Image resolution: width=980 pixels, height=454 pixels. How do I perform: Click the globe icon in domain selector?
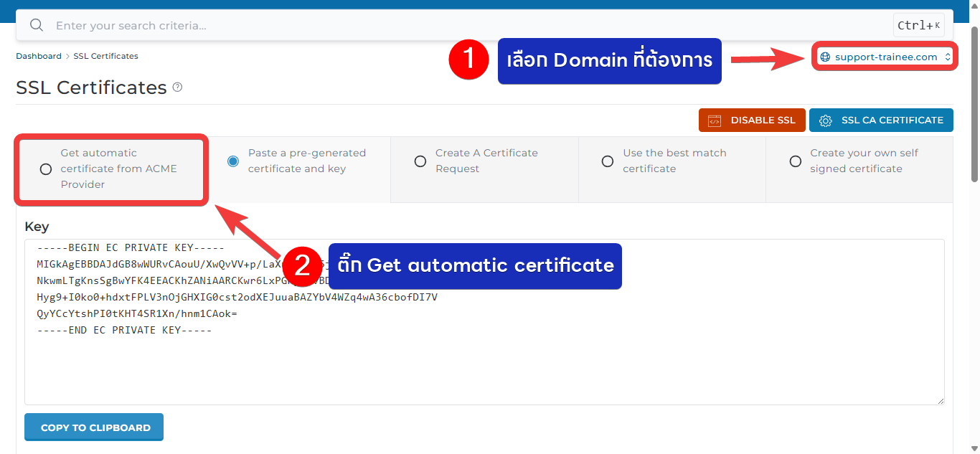825,57
